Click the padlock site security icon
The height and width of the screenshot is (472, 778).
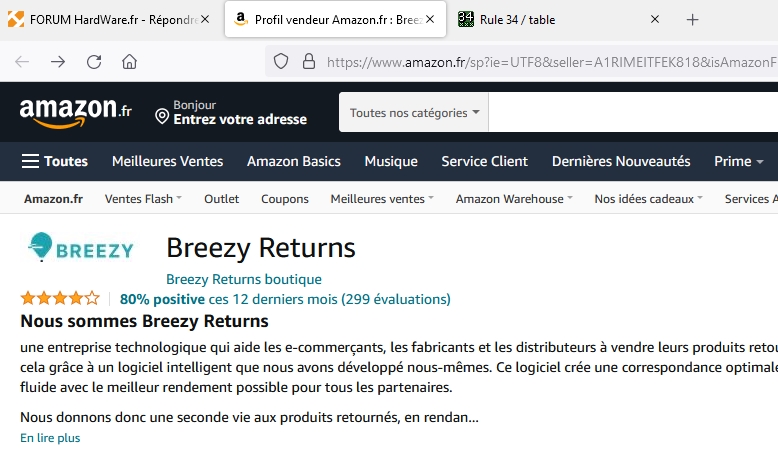click(x=308, y=61)
